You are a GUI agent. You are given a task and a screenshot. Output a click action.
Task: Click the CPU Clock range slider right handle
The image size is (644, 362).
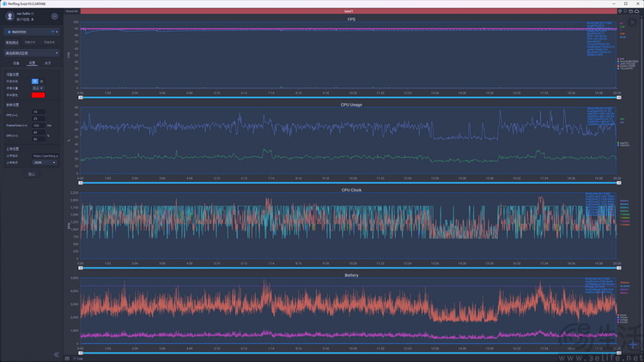619,268
